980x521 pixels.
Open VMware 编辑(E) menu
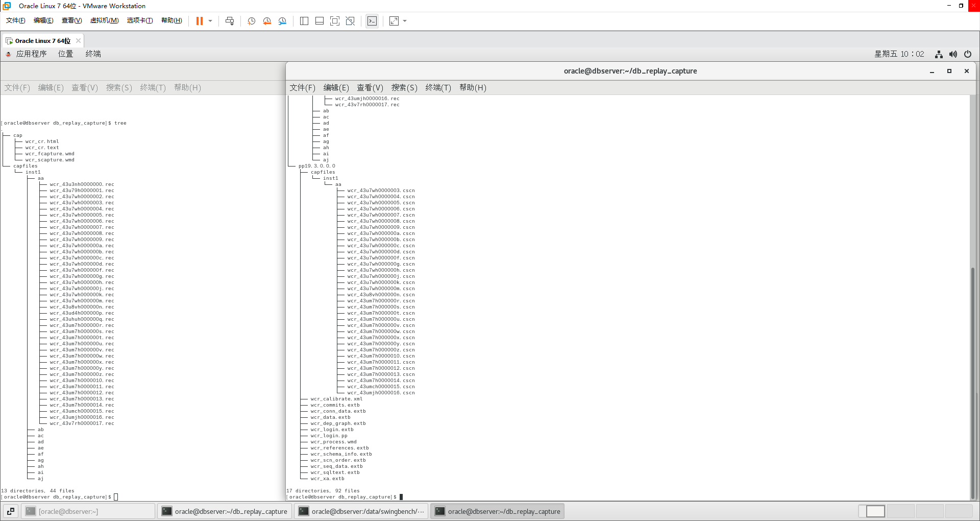[43, 20]
